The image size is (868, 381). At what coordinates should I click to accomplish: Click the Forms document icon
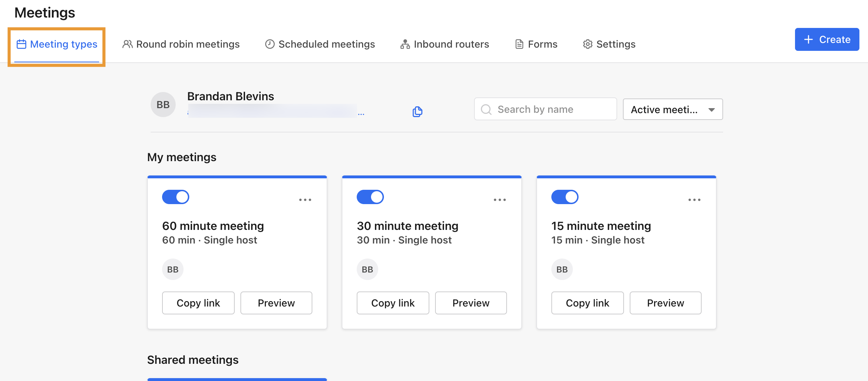pos(519,44)
